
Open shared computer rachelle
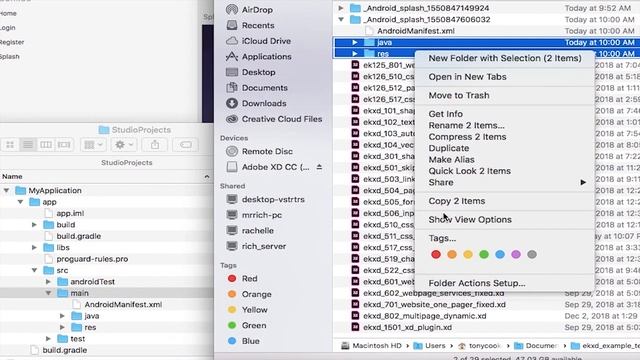click(x=250, y=231)
